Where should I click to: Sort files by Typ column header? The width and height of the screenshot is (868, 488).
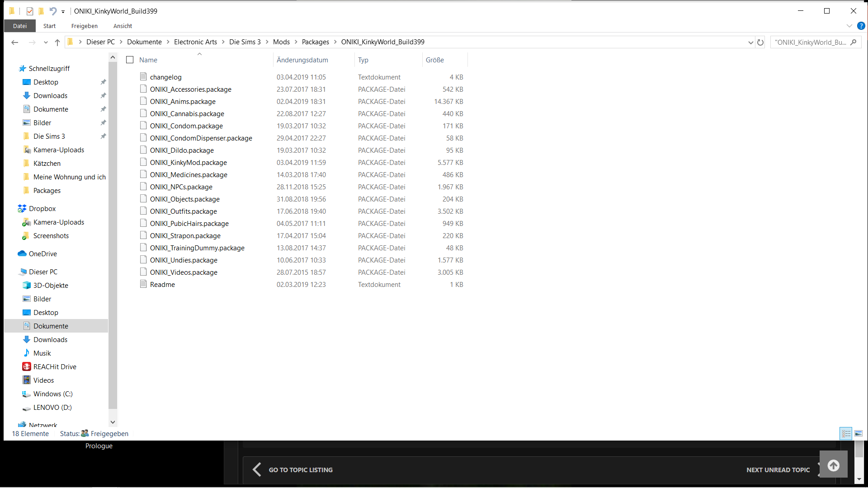[363, 60]
